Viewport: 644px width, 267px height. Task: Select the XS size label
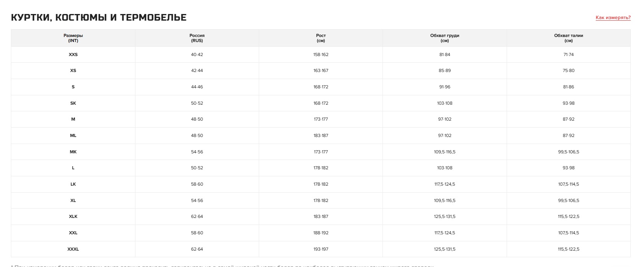point(73,70)
